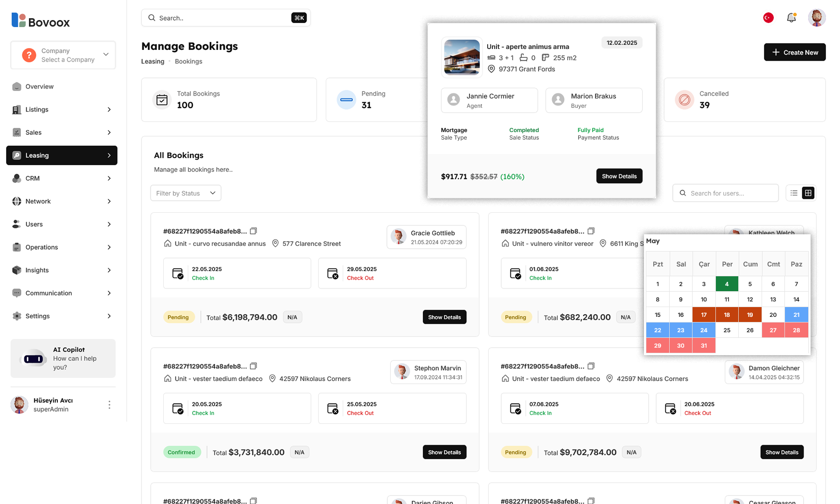This screenshot has height=504, width=840.
Task: Click the AI Copilot robot icon
Action: (x=34, y=358)
